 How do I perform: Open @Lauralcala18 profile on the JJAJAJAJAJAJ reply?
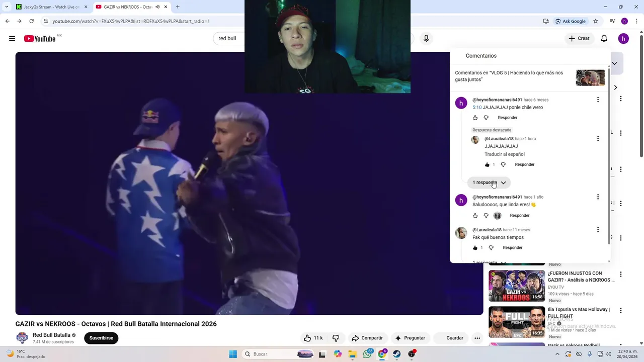(x=499, y=139)
